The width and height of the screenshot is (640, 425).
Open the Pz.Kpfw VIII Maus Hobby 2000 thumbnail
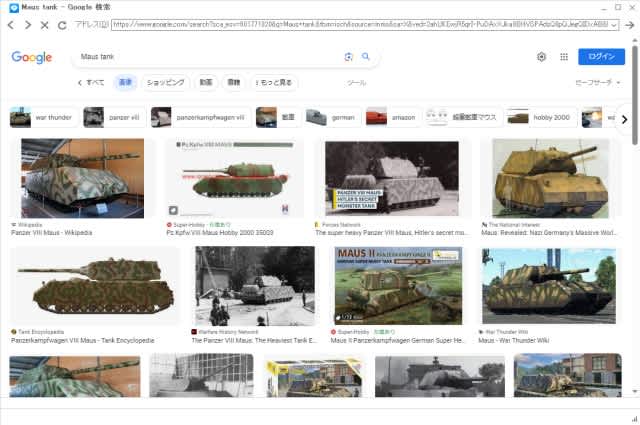(x=234, y=178)
